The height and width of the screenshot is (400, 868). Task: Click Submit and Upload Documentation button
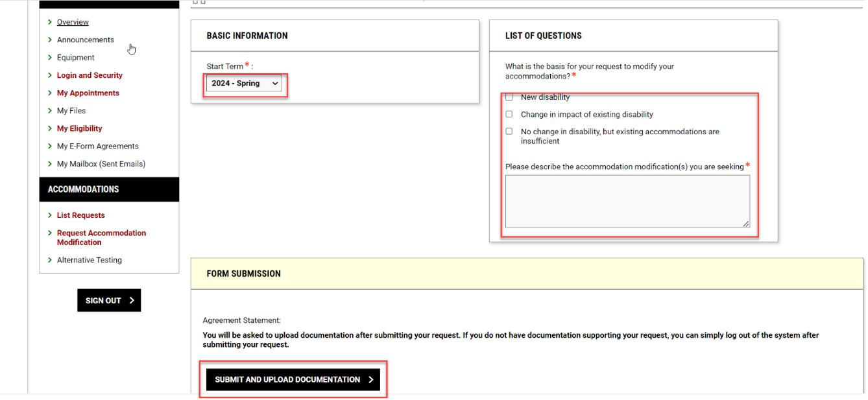click(x=293, y=379)
